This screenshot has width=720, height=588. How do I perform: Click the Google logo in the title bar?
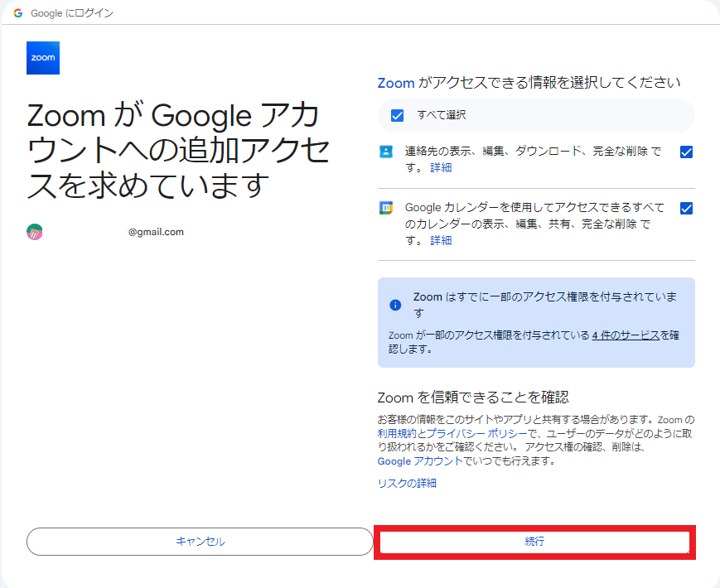point(18,13)
